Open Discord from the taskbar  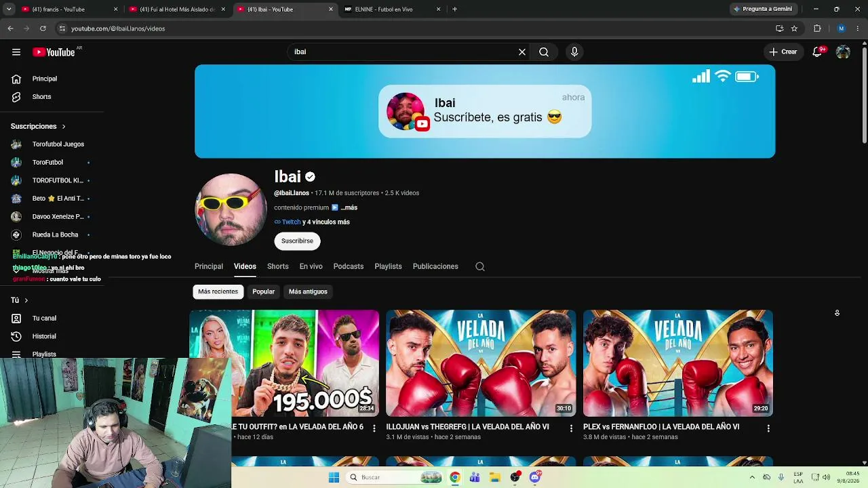pyautogui.click(x=535, y=477)
